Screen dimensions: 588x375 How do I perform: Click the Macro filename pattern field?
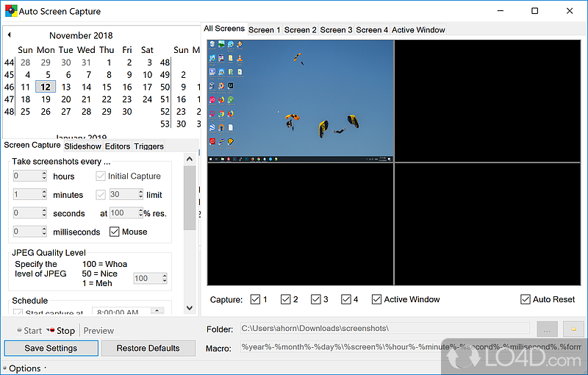(x=412, y=347)
